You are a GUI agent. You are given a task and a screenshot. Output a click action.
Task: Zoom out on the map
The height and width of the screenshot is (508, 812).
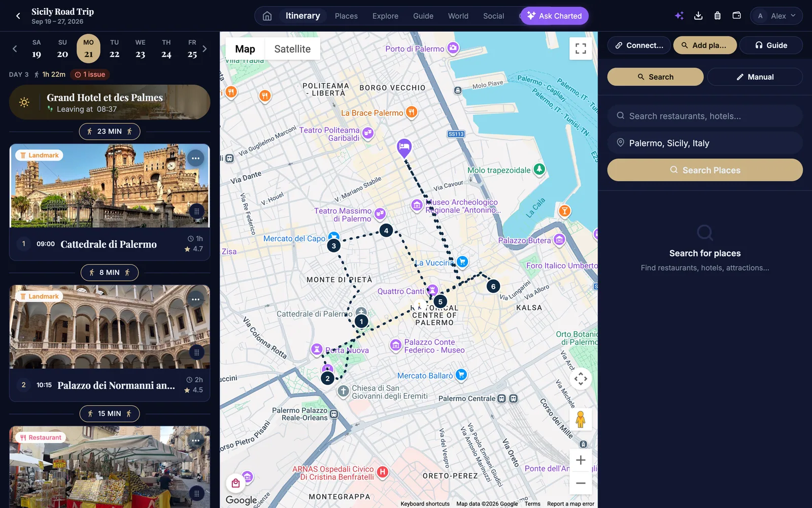[581, 483]
